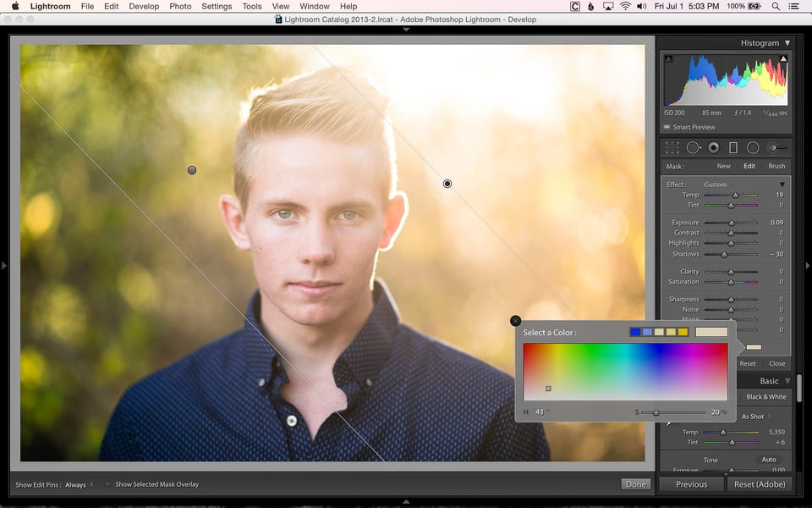Pick the light blue color swatch
This screenshot has height=508, width=812.
(647, 332)
